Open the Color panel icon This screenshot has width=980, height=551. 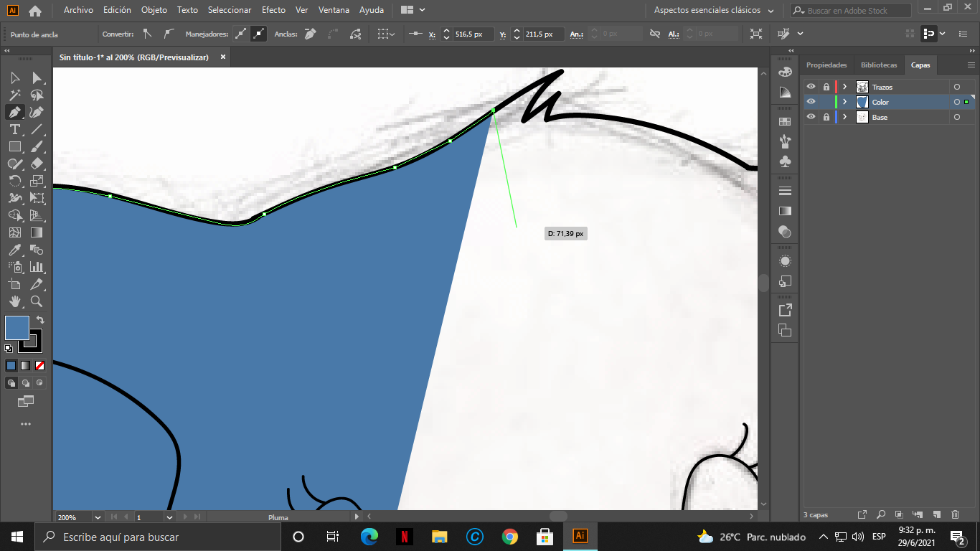pos(785,72)
